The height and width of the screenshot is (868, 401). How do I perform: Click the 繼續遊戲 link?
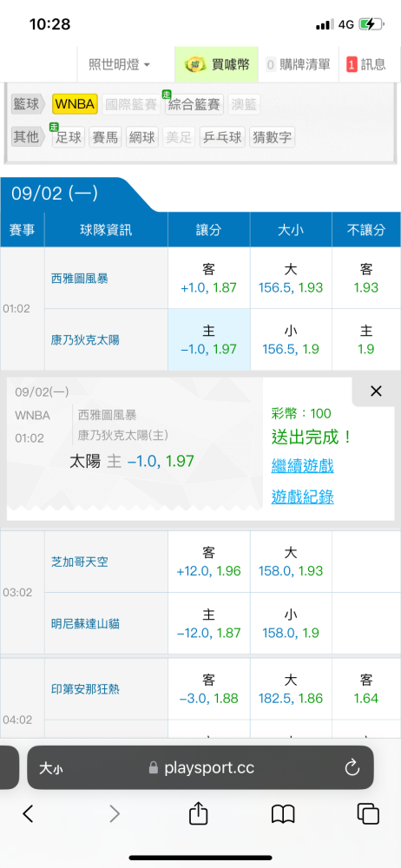pyautogui.click(x=302, y=466)
